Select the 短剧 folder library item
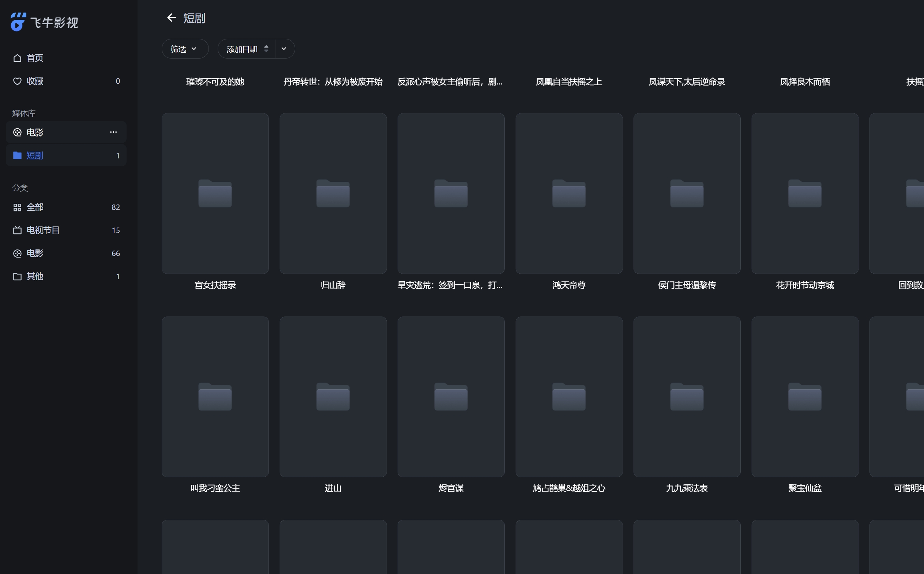The height and width of the screenshot is (574, 924). (x=34, y=155)
